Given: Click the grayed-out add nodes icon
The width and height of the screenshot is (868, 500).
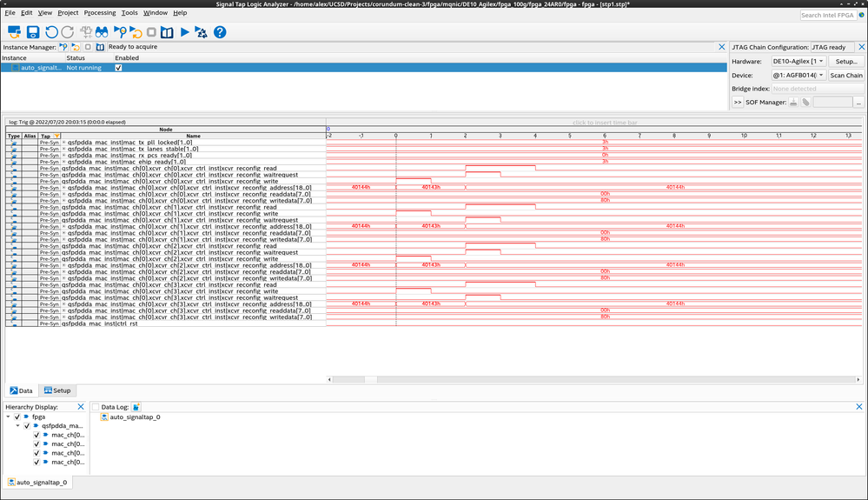Looking at the screenshot, I should pyautogui.click(x=85, y=32).
